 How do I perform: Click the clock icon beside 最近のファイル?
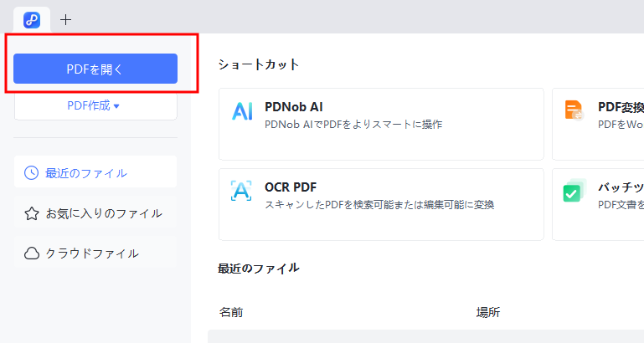click(31, 173)
